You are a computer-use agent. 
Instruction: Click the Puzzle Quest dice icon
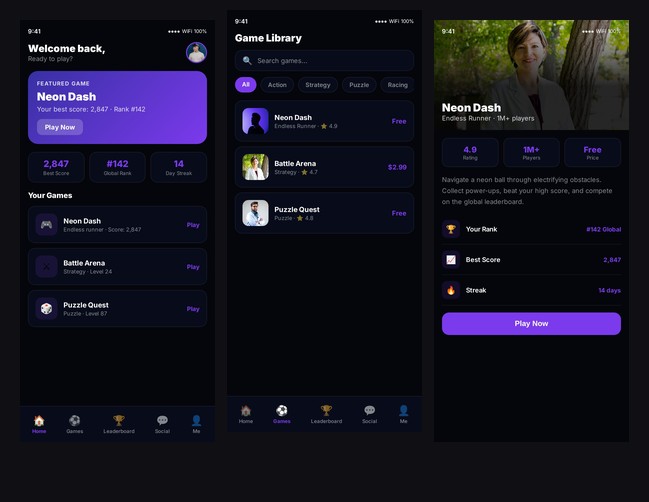(x=46, y=309)
